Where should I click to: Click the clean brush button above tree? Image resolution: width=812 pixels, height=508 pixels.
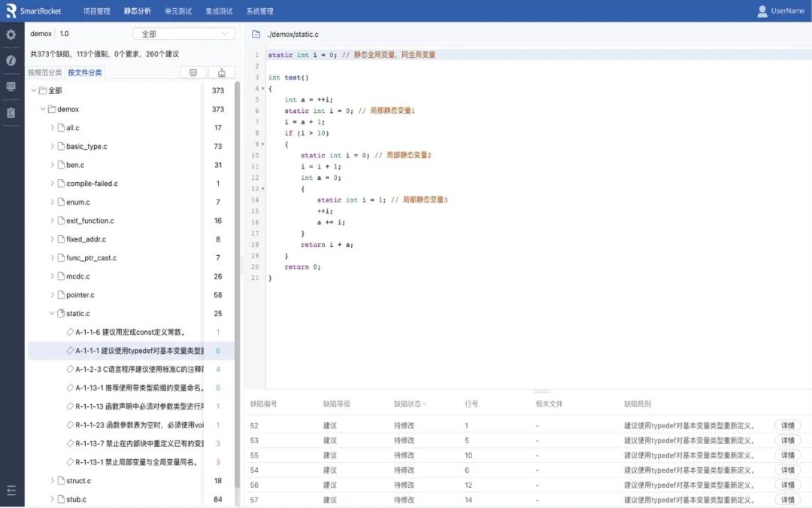(x=221, y=73)
